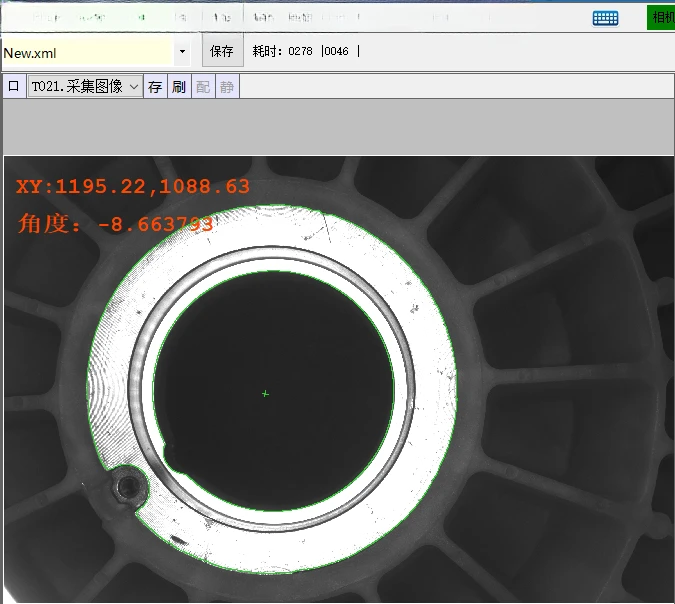Click the 角度 angle readout overlay
675x604 pixels.
point(116,224)
